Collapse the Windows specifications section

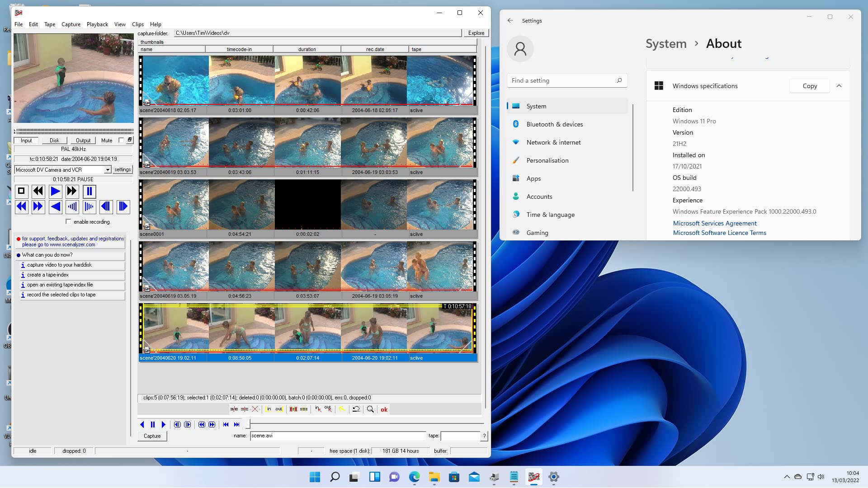coord(840,85)
